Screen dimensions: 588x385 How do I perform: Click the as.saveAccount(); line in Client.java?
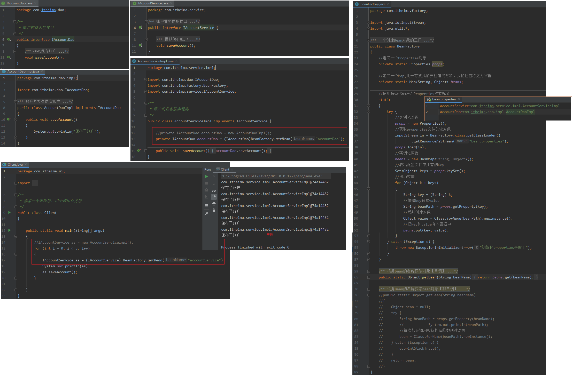[x=60, y=272]
